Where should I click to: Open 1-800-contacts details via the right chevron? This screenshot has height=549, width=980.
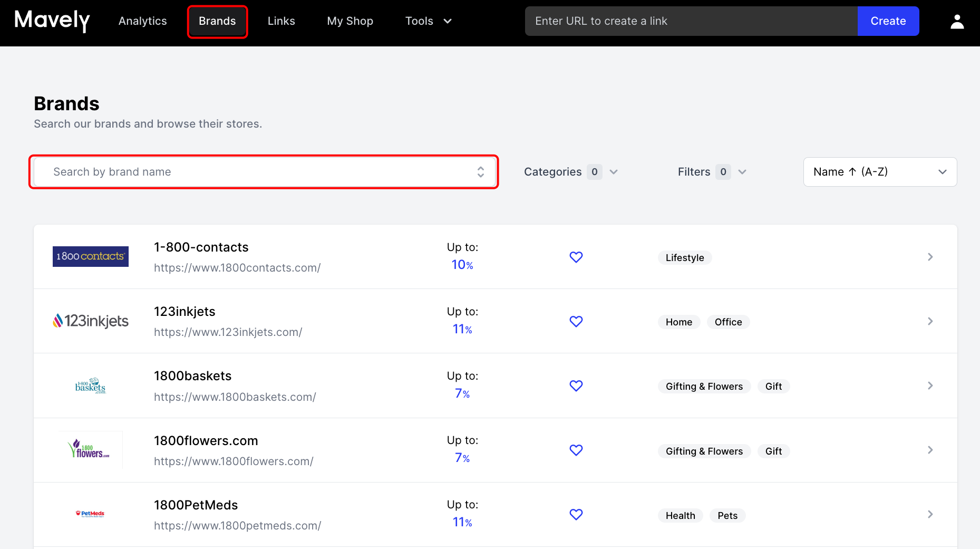click(x=930, y=257)
